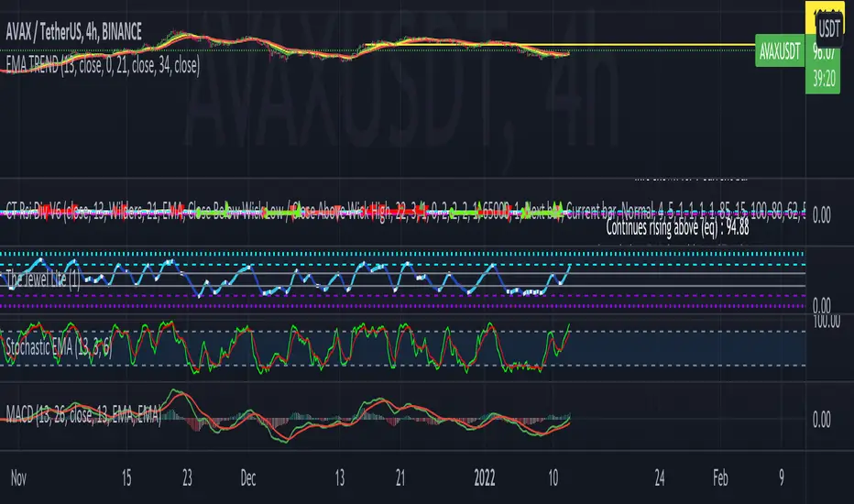This screenshot has width=854, height=504.
Task: Click the 21 date label on time axis
Action: (400, 478)
